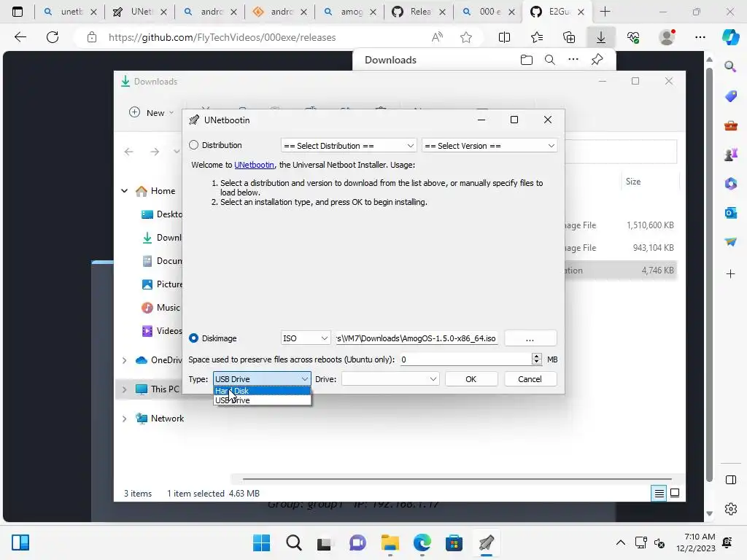Click Cancel in UNetbootin dialog
Image resolution: width=747 pixels, height=560 pixels.
[530, 379]
